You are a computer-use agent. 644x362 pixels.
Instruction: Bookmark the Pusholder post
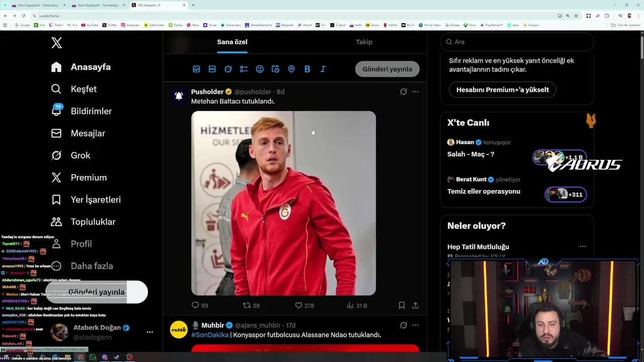coord(401,305)
